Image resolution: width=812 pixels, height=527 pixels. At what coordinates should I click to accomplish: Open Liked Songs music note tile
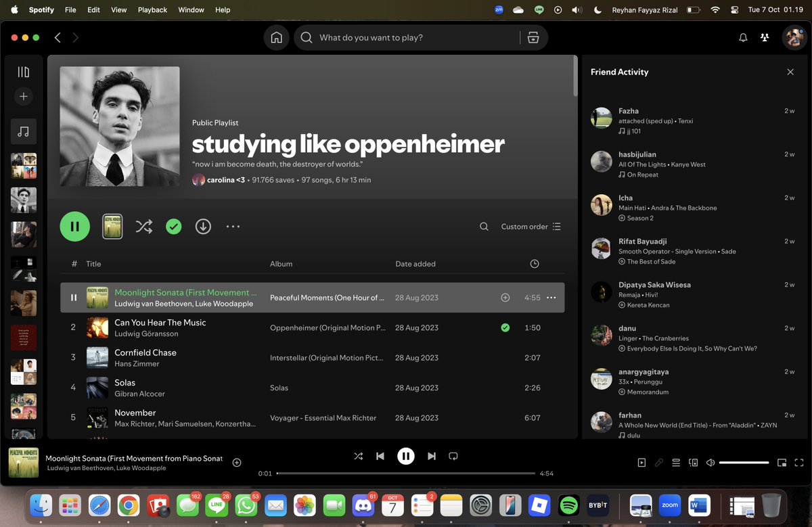point(24,132)
